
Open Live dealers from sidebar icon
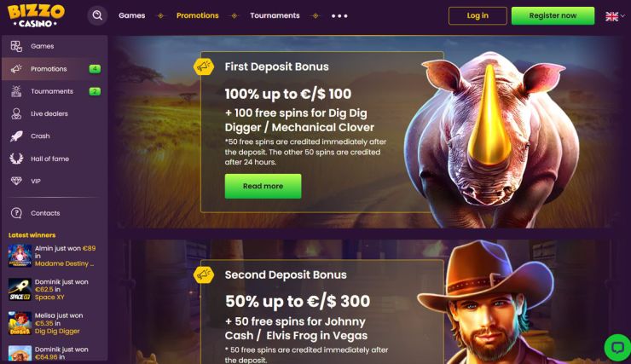(16, 114)
